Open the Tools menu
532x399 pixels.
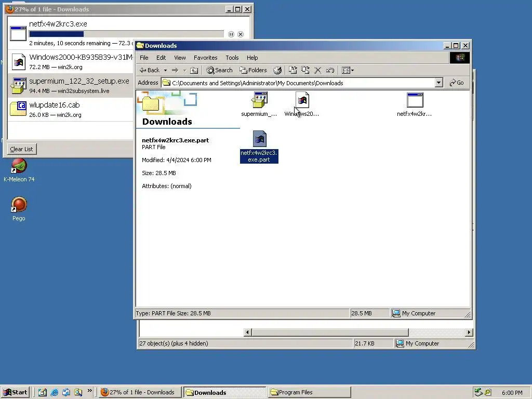tap(232, 58)
